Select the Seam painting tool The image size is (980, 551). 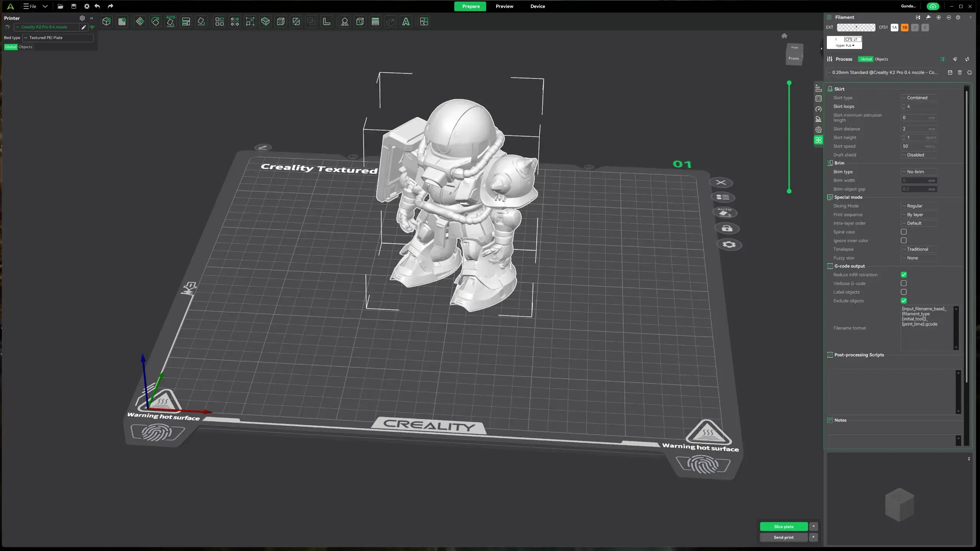click(x=360, y=22)
